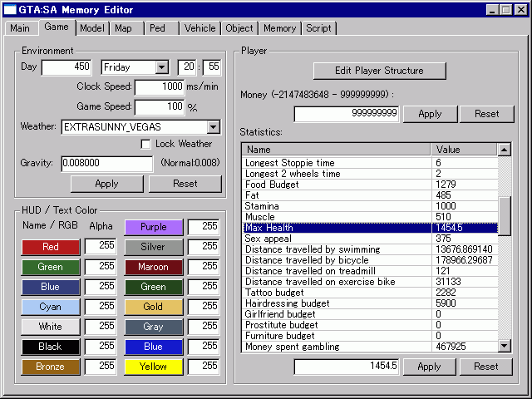The height and width of the screenshot is (399, 532).
Task: Apply the Environment settings
Action: click(x=107, y=184)
